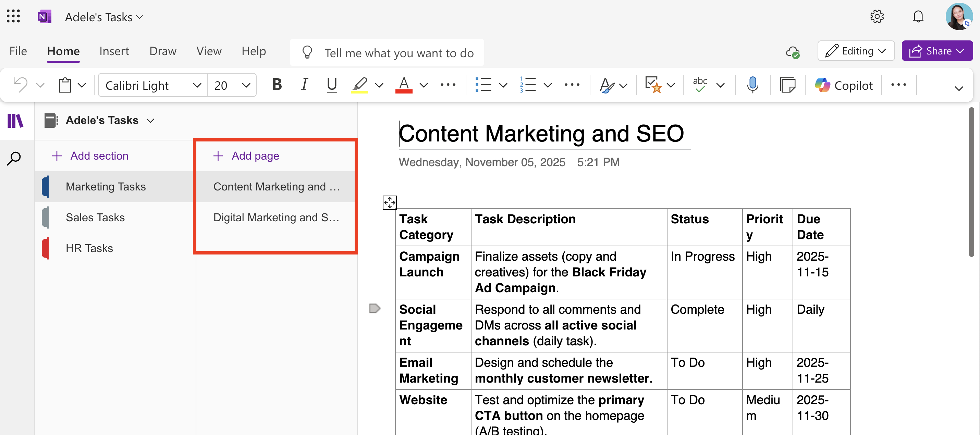The width and height of the screenshot is (980, 435).
Task: Expand the Editing mode dropdown
Action: coord(856,51)
